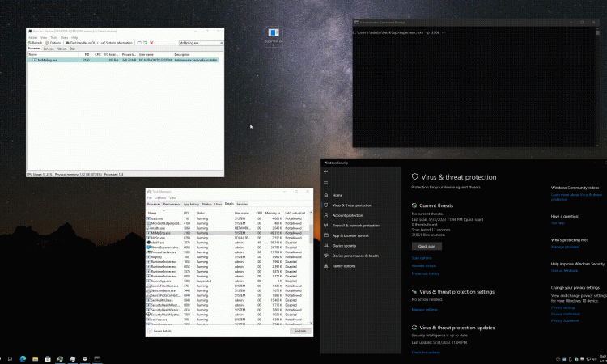607x364 pixels.
Task: Click Windows Security shield icon on taskbar
Action: (85, 359)
